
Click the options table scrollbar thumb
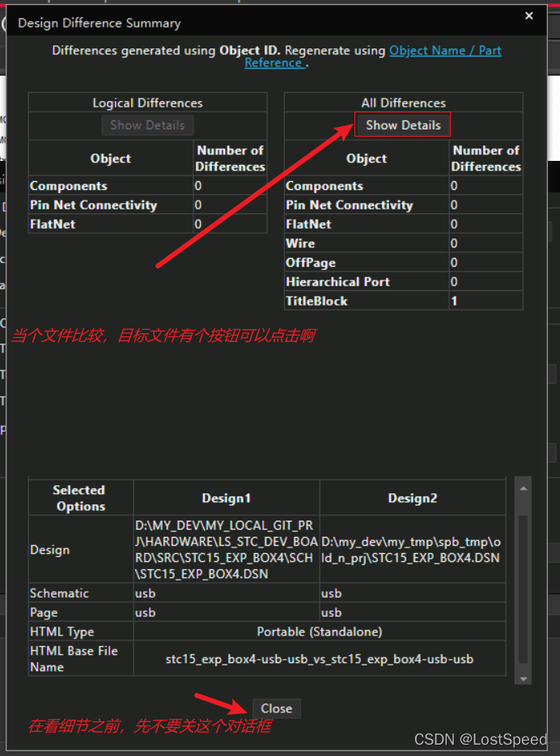coord(523,582)
